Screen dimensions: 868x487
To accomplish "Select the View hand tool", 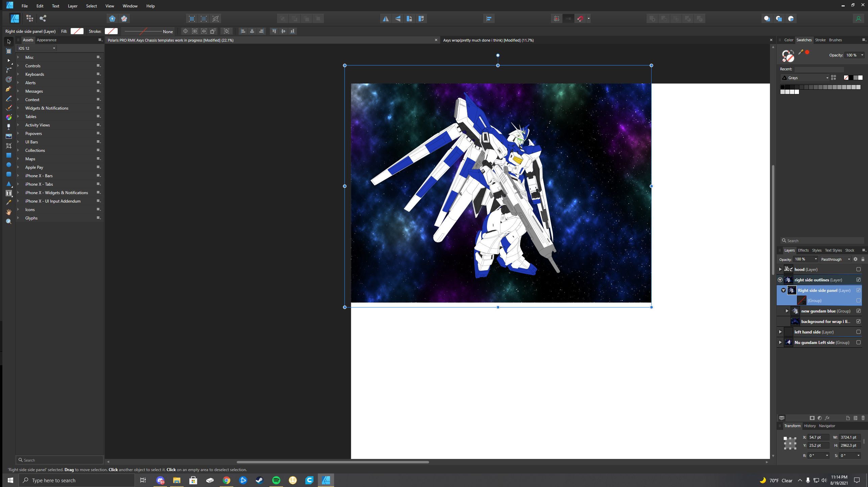I will [9, 212].
